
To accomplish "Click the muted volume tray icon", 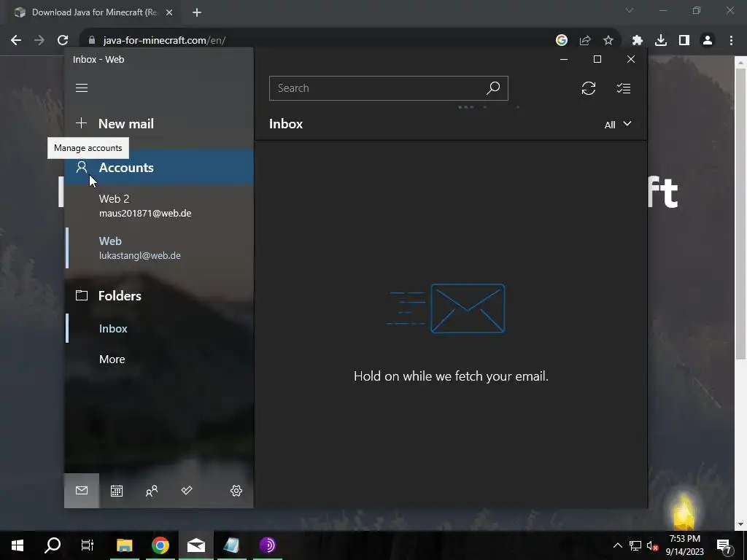I will point(652,545).
